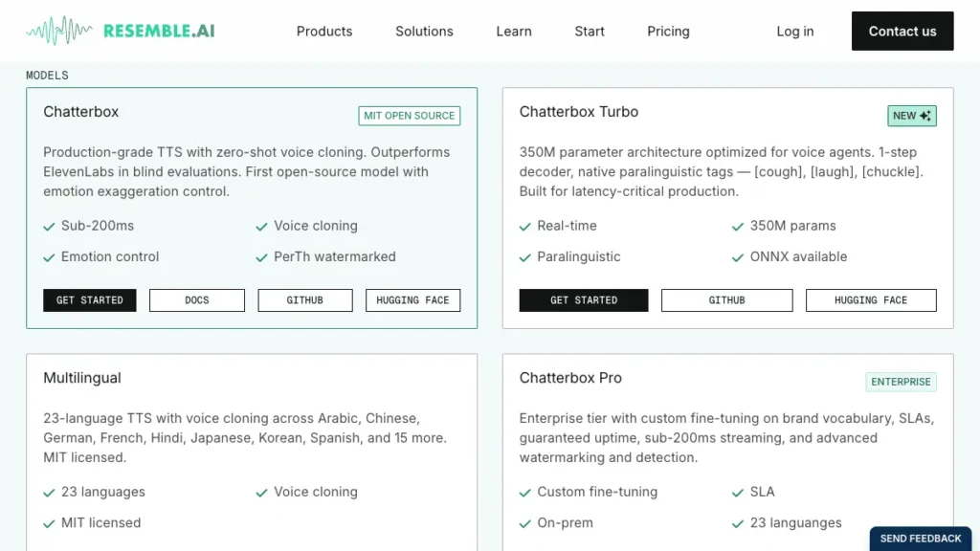The image size is (980, 551).
Task: Click the Chatterbox Turbo title
Action: pos(579,112)
